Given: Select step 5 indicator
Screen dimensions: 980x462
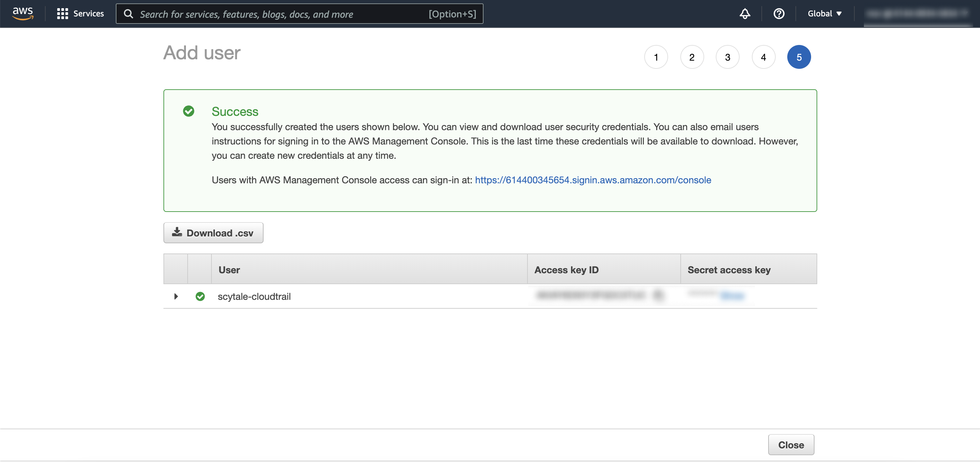Looking at the screenshot, I should coord(799,57).
